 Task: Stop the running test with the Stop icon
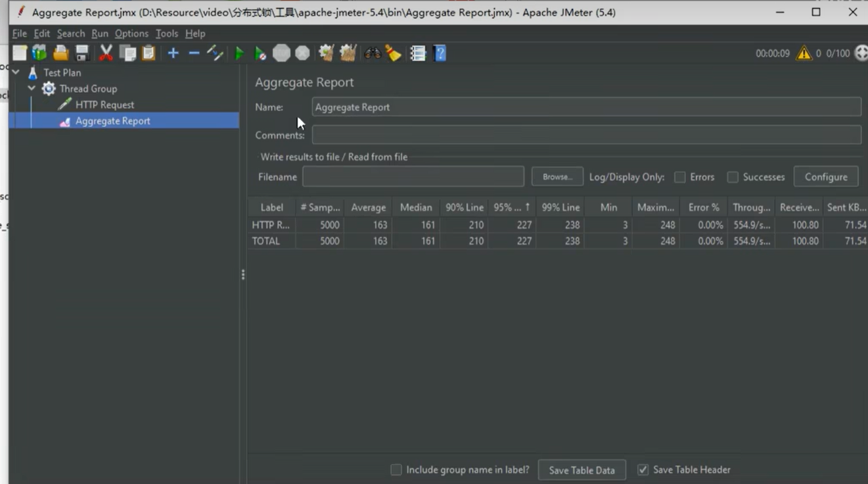pos(281,53)
